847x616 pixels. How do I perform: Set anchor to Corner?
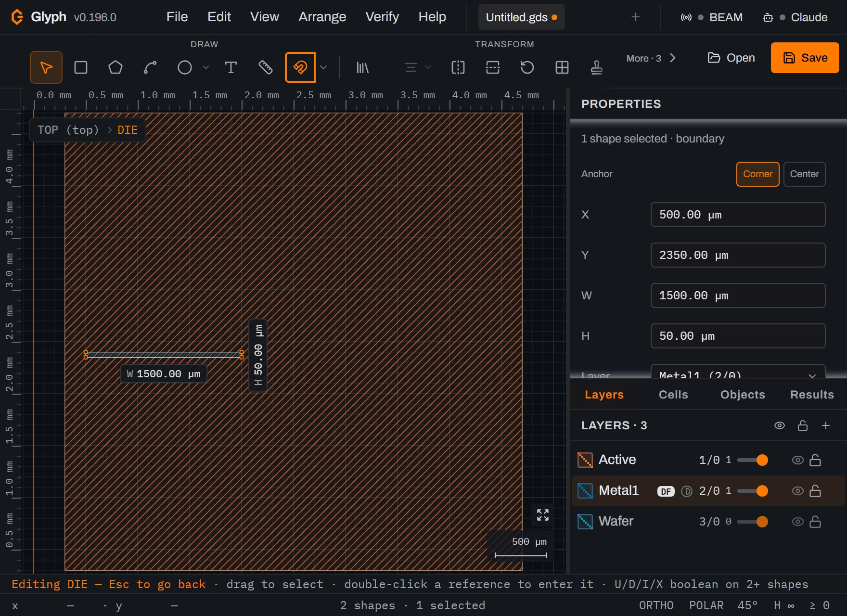pos(757,174)
